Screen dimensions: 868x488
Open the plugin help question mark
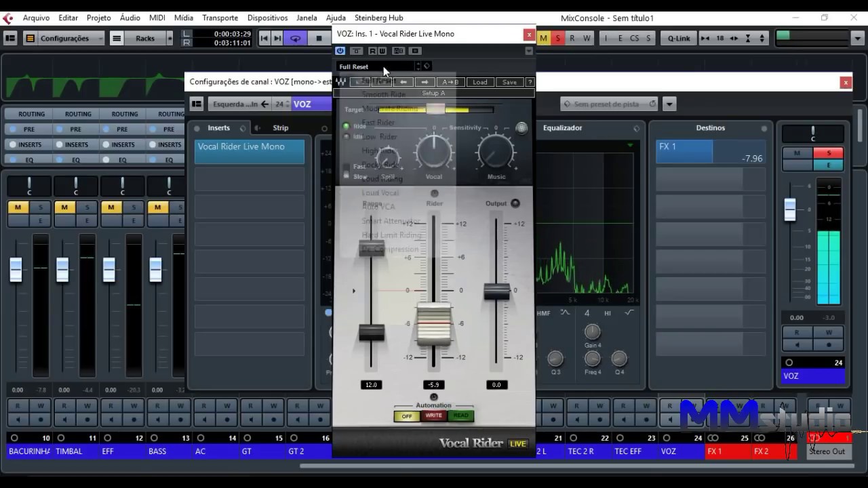(x=530, y=82)
